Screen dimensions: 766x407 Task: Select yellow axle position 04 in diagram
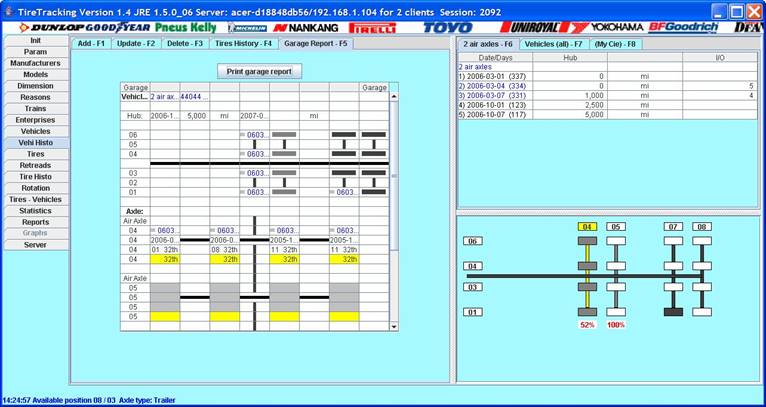pos(587,227)
